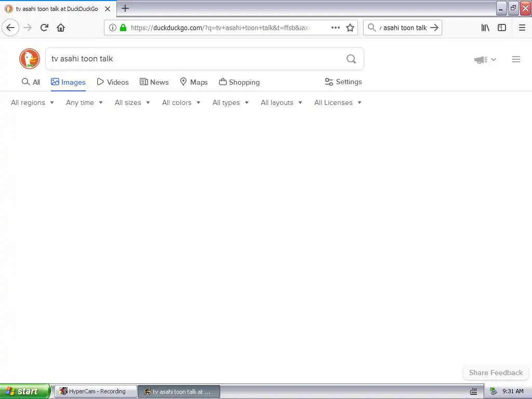Expand the All Licenses filter
The image size is (532, 399).
338,102
